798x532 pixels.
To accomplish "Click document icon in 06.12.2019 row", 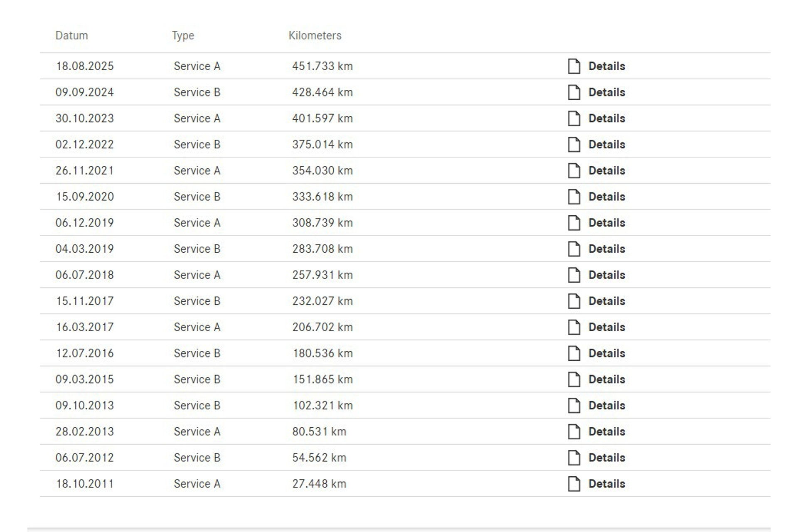I will (x=574, y=223).
